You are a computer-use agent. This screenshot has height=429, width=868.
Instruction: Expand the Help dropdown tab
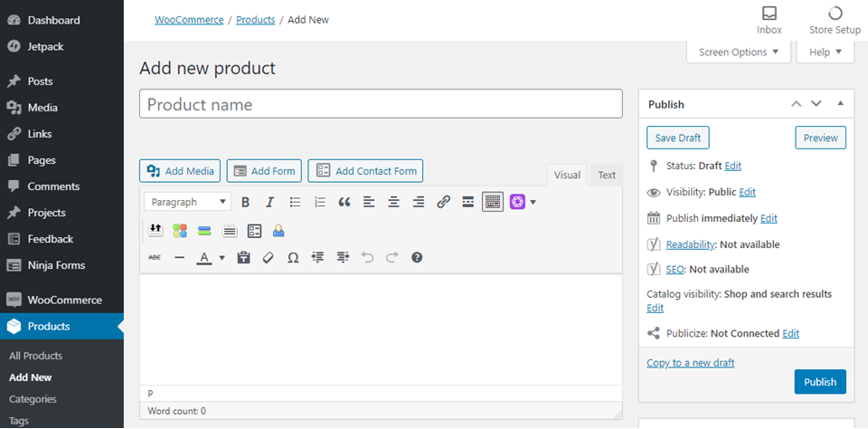825,52
